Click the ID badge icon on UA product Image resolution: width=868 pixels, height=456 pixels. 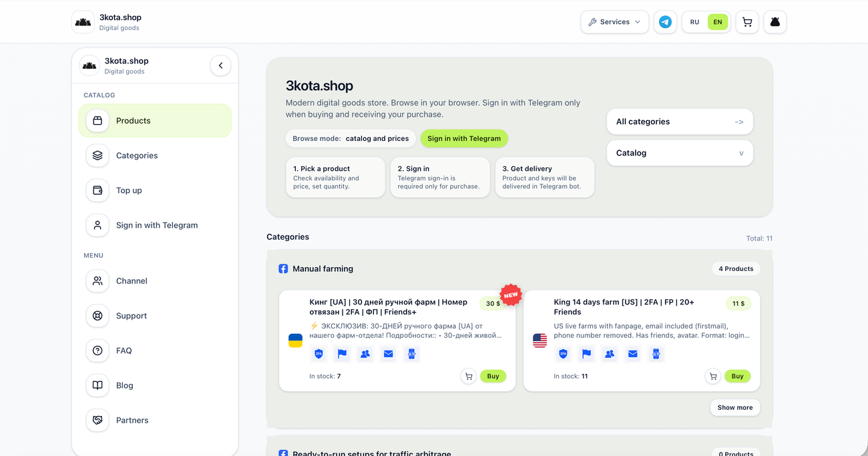coord(412,354)
